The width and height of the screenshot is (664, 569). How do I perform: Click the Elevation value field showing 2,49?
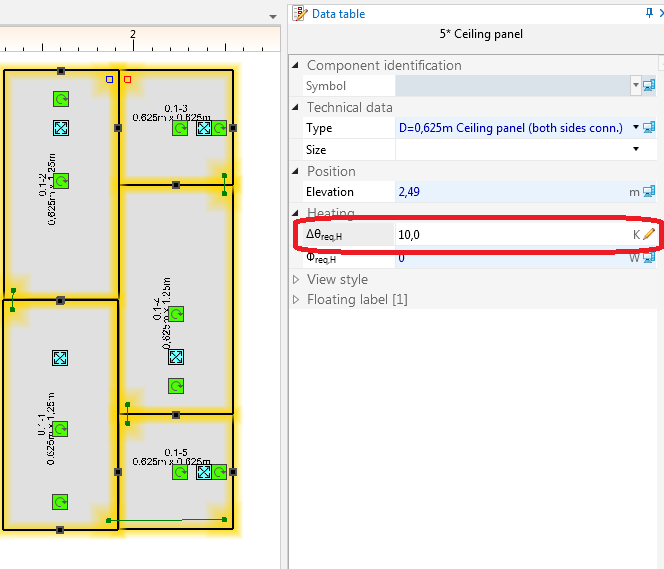coord(510,192)
